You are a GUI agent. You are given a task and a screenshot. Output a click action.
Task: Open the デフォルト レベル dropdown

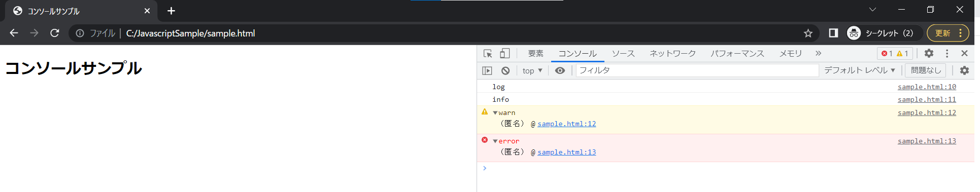coord(859,70)
